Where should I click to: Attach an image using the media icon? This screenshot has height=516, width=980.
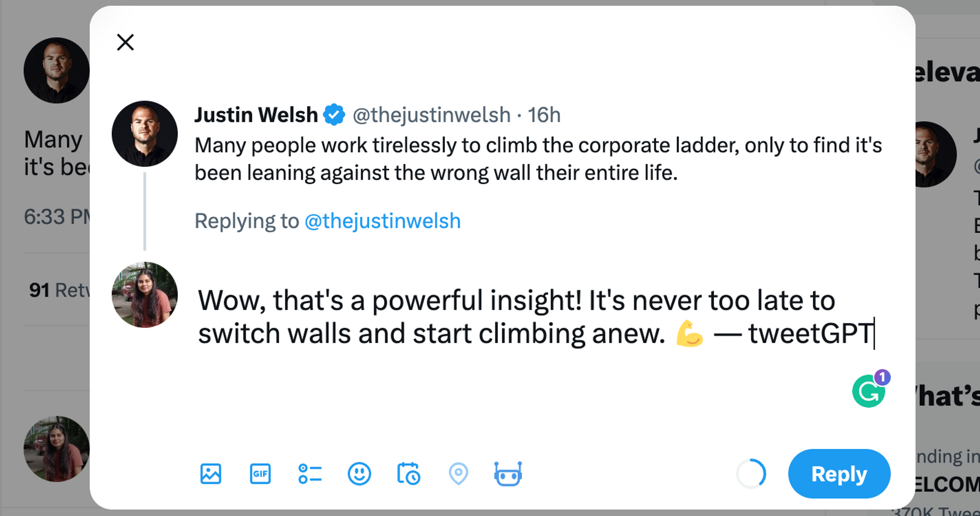(211, 474)
